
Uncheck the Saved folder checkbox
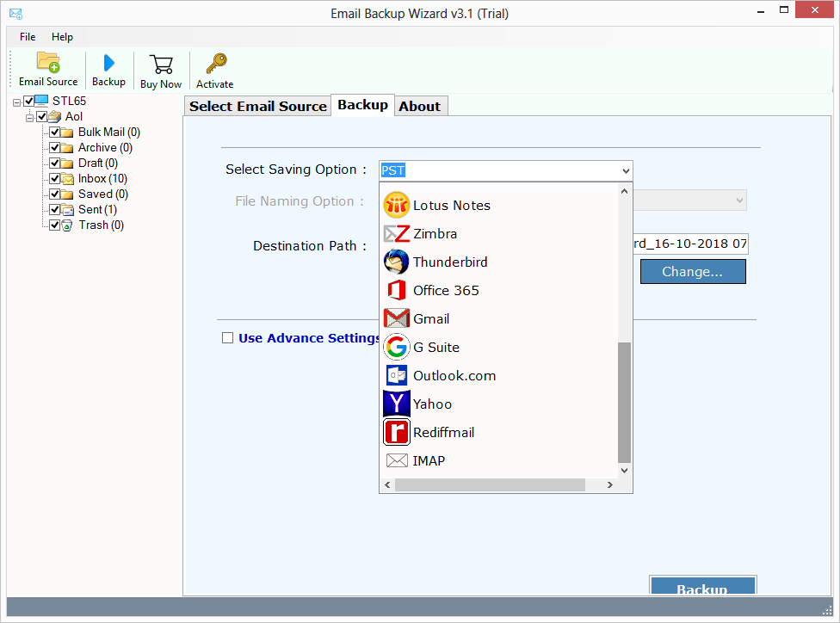(x=54, y=194)
